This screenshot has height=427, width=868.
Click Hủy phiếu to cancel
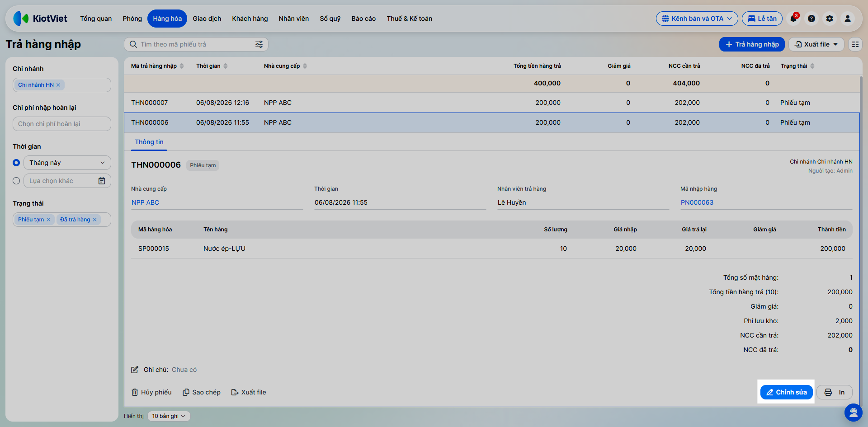coord(151,392)
